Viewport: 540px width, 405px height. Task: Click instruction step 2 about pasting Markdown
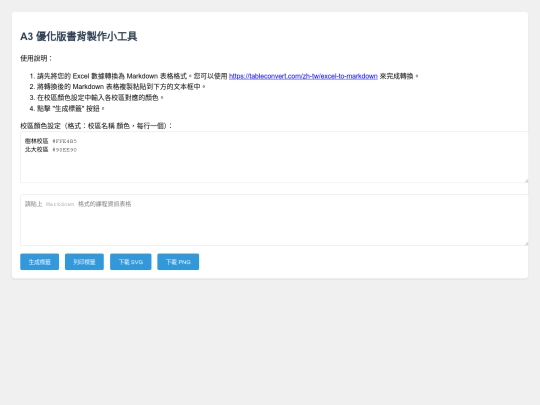click(x=121, y=87)
